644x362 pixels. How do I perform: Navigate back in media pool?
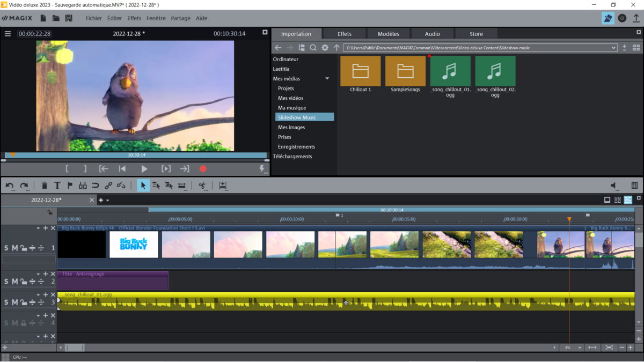click(x=278, y=48)
